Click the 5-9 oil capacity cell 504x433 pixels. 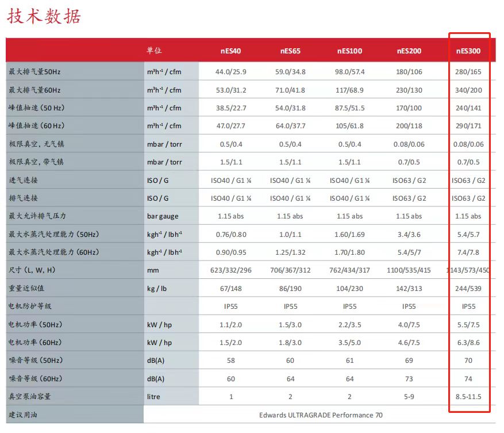tap(409, 397)
